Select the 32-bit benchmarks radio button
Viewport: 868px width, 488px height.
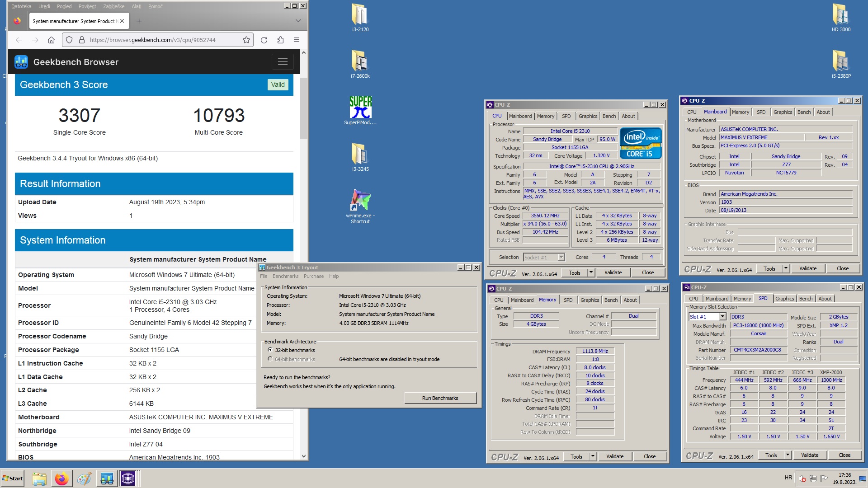[270, 350]
